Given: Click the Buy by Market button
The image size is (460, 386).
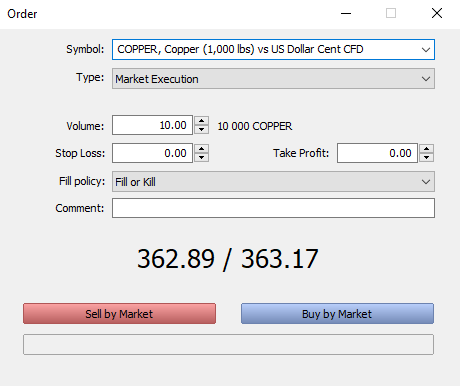Looking at the screenshot, I should point(337,314).
